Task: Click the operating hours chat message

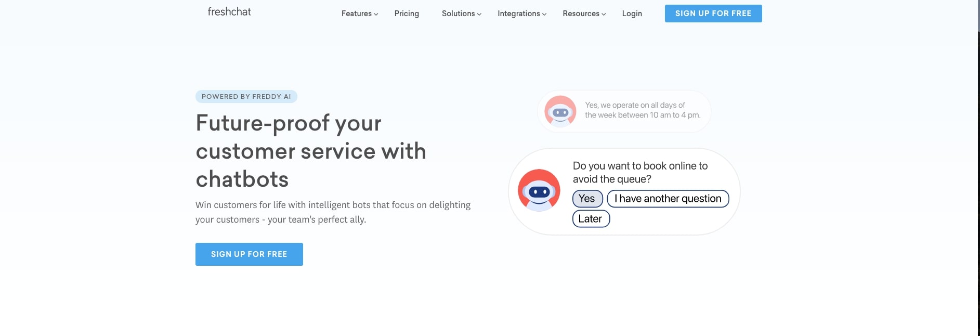Action: point(643,110)
